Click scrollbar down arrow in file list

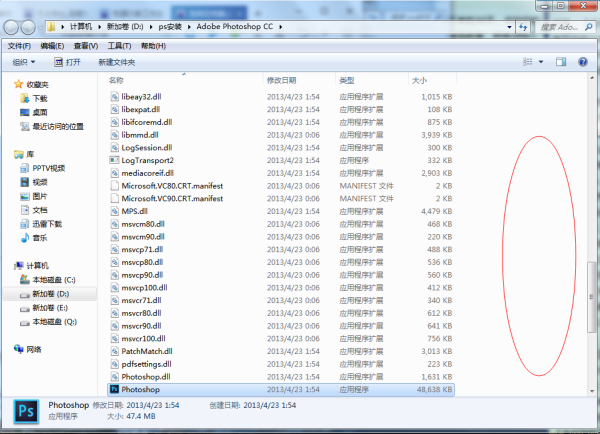[x=592, y=391]
